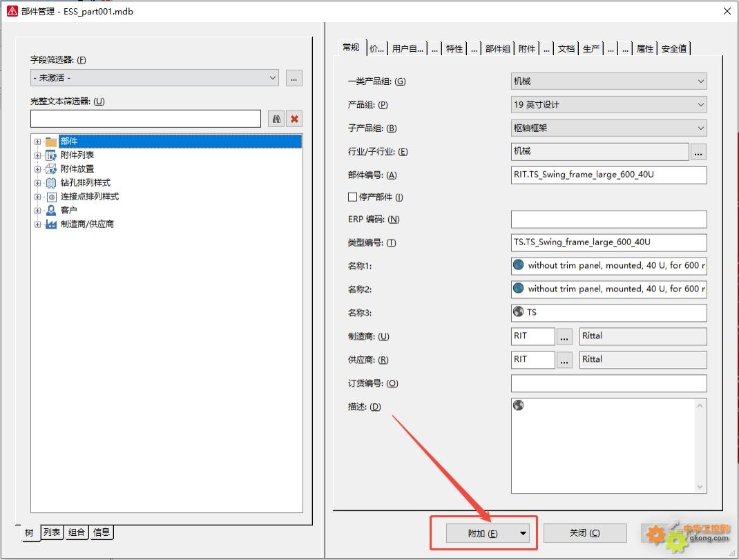Viewport: 739px width, 560px height.
Task: Switch to the 生产 tab
Action: pos(591,48)
